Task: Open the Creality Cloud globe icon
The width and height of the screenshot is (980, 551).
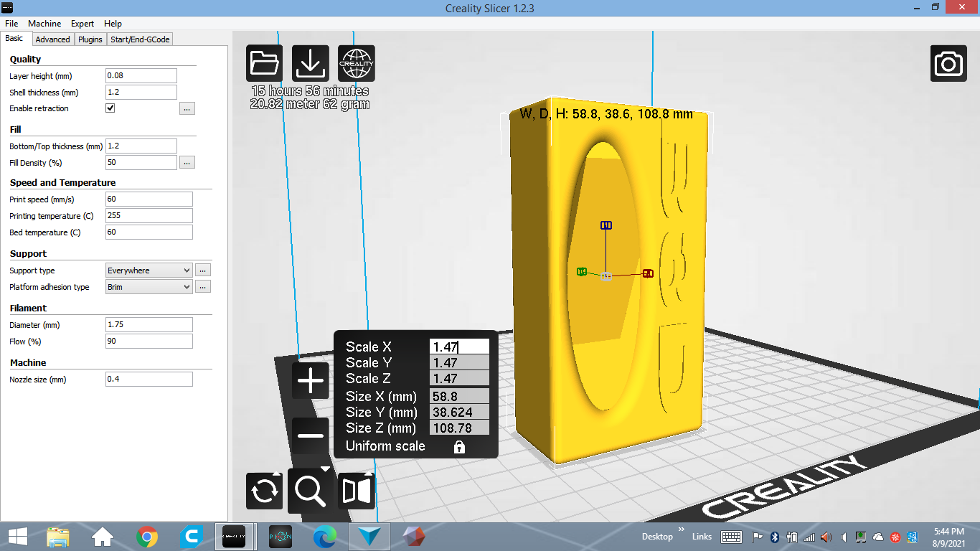Action: click(x=357, y=63)
